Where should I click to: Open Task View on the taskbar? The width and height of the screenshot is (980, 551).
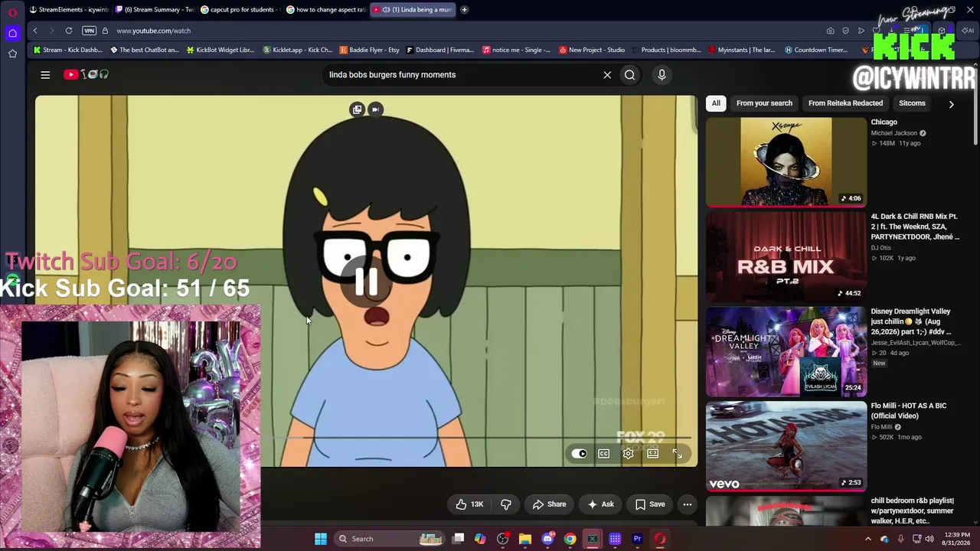click(458, 539)
